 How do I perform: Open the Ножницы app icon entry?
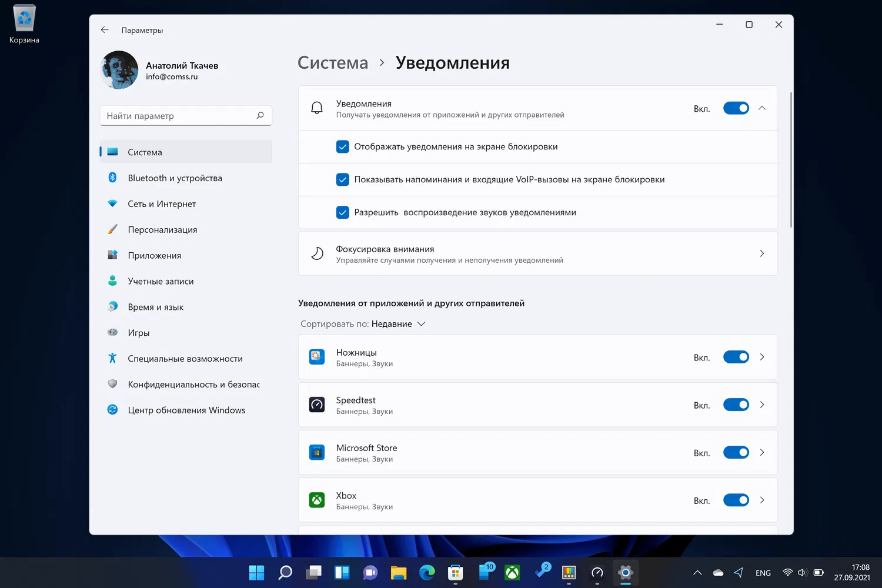tap(317, 357)
